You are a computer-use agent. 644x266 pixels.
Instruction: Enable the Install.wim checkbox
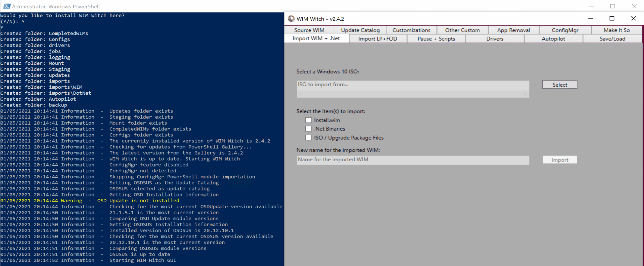click(308, 120)
